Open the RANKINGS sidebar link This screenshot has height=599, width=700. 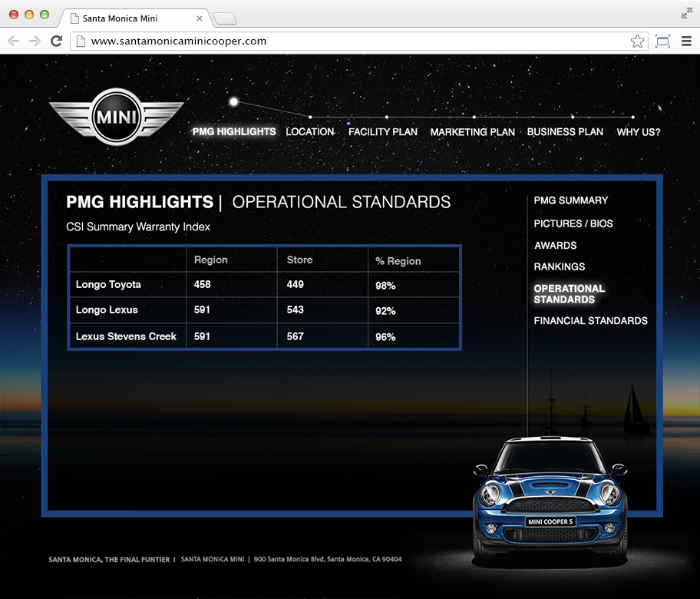(560, 266)
